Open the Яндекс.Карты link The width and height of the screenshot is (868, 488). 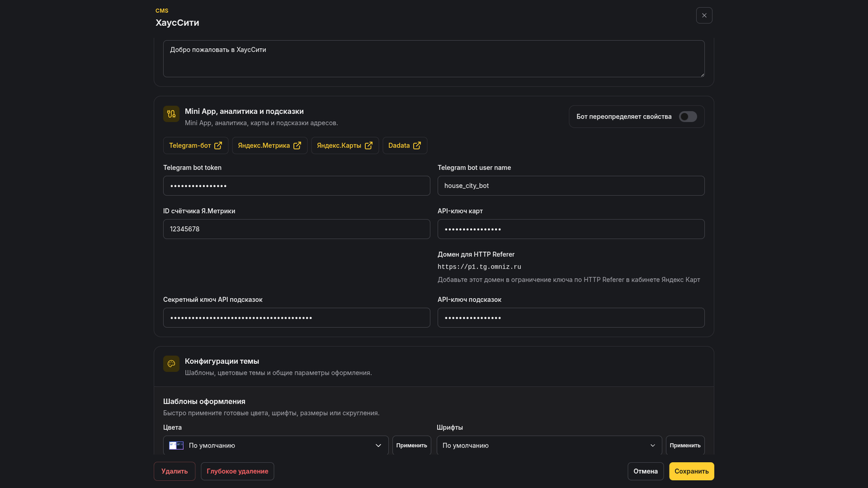click(345, 145)
